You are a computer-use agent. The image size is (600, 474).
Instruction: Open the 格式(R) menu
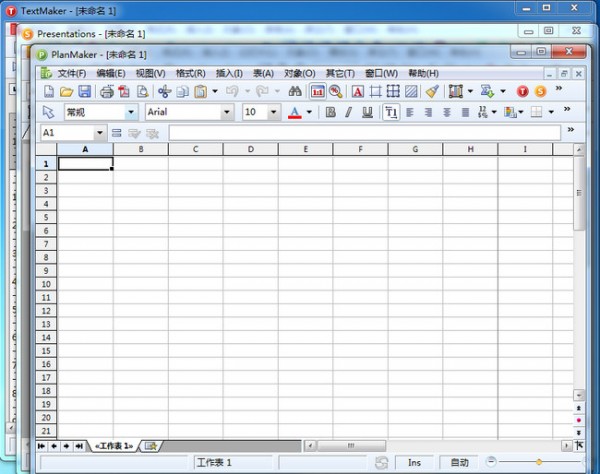(191, 73)
